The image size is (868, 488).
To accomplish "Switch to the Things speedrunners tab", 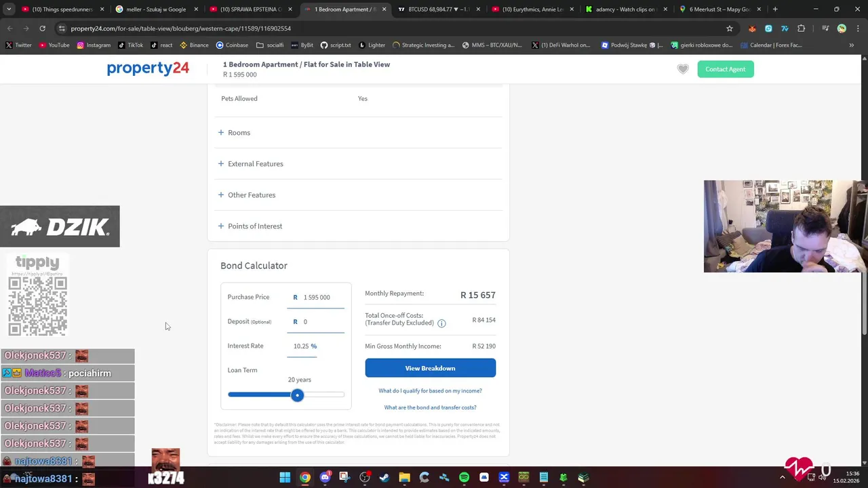I will (62, 9).
